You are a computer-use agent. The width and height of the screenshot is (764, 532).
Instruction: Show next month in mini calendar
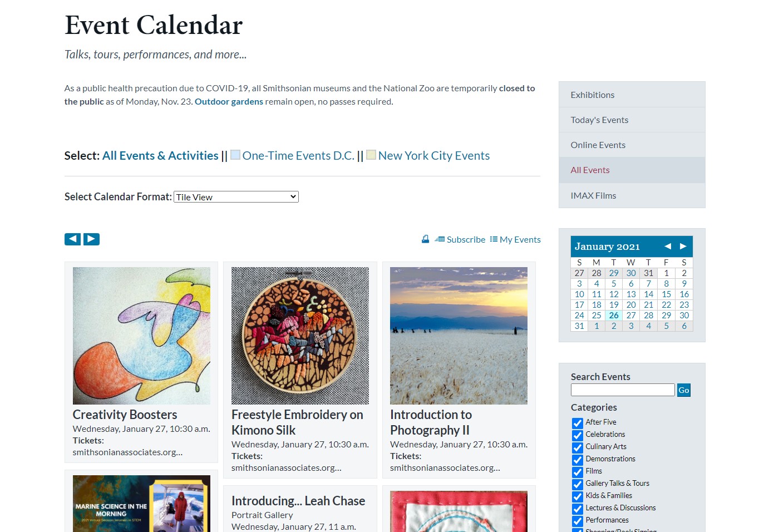coord(683,246)
